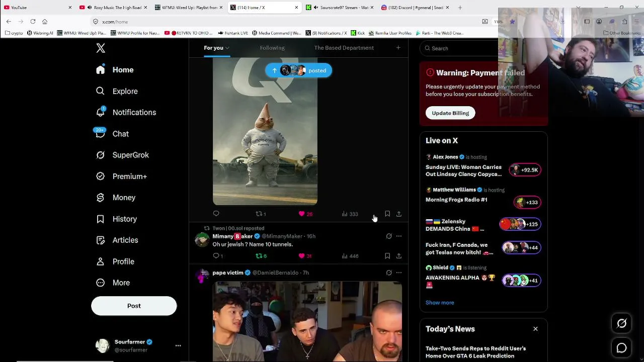This screenshot has width=644, height=362.
Task: Open a new browser tab
Action: [460, 8]
